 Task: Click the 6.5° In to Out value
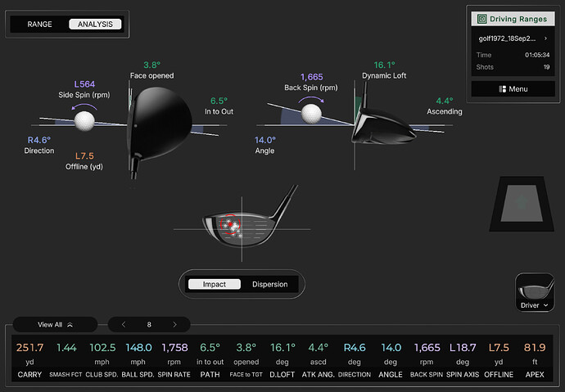point(219,101)
